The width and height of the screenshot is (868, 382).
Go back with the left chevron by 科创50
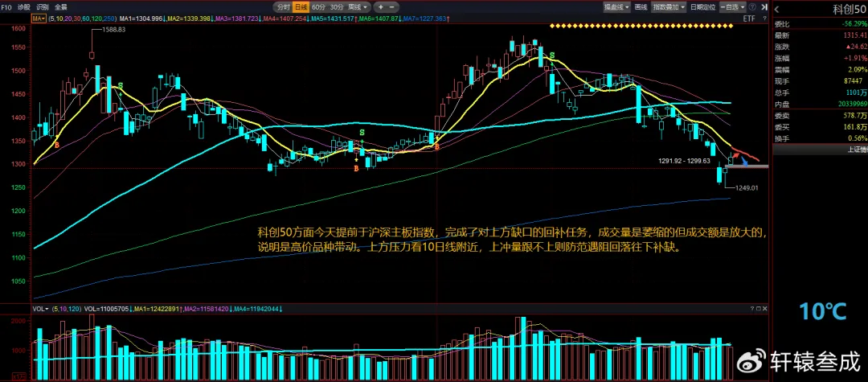777,9
